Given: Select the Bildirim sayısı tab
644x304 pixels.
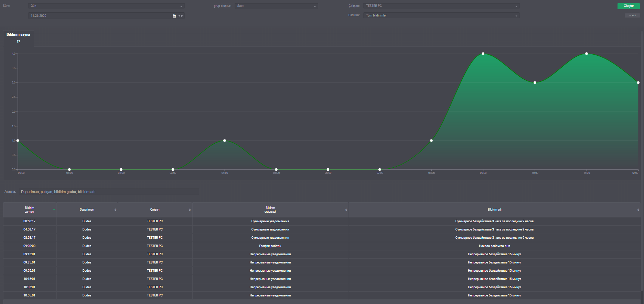Looking at the screenshot, I should pos(18,38).
